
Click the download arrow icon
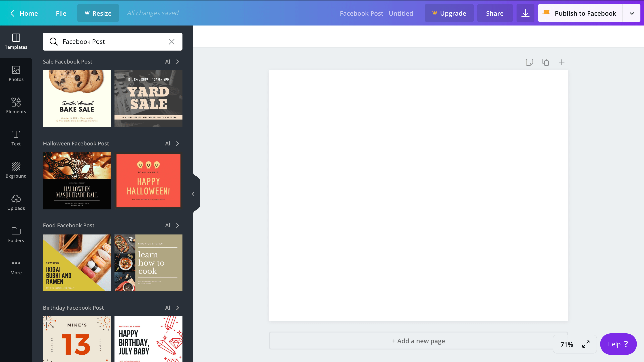click(525, 13)
